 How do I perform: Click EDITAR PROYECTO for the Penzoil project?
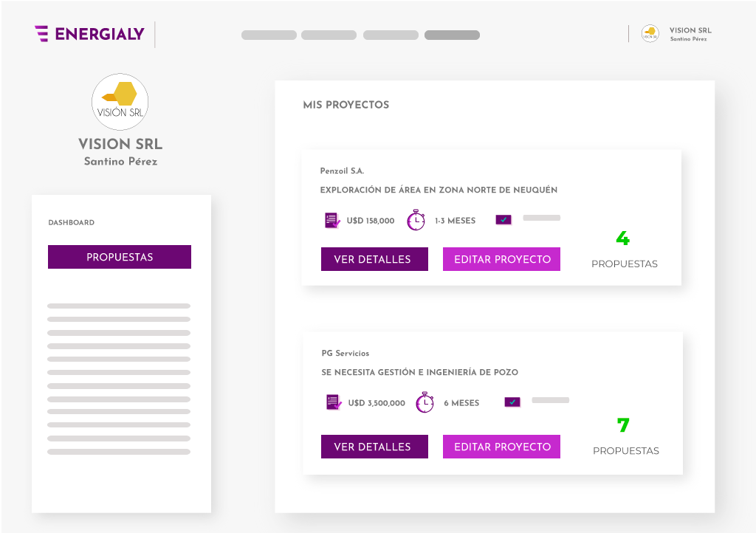tap(502, 259)
